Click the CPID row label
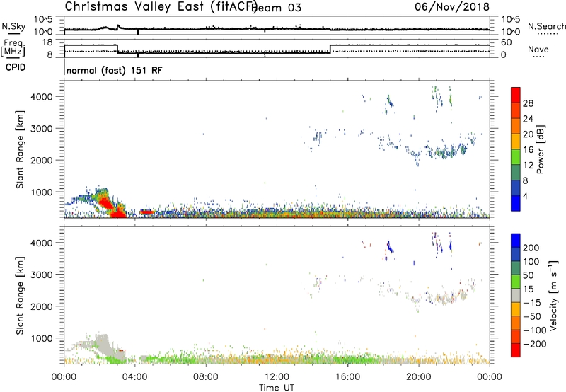 coord(16,67)
